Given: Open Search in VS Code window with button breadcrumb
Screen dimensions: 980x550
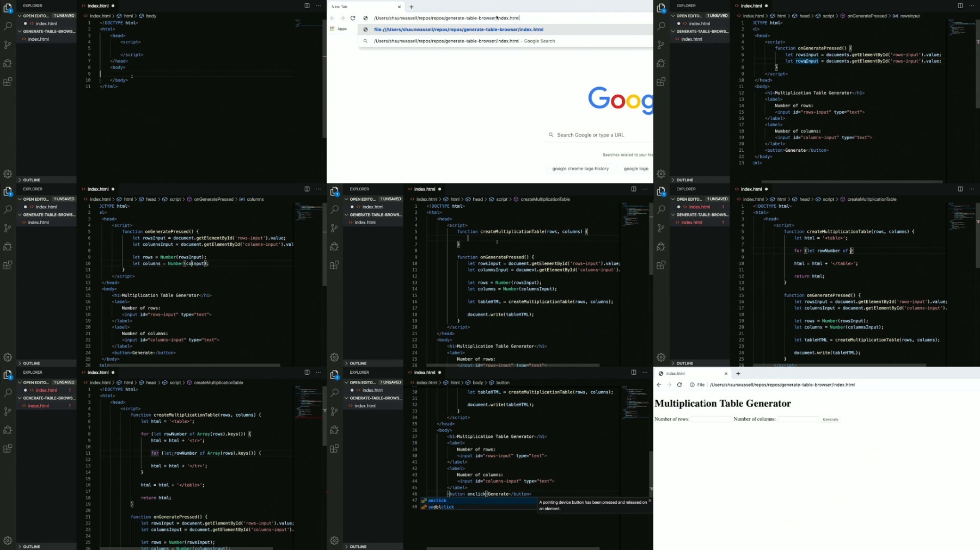Looking at the screenshot, I should (334, 393).
